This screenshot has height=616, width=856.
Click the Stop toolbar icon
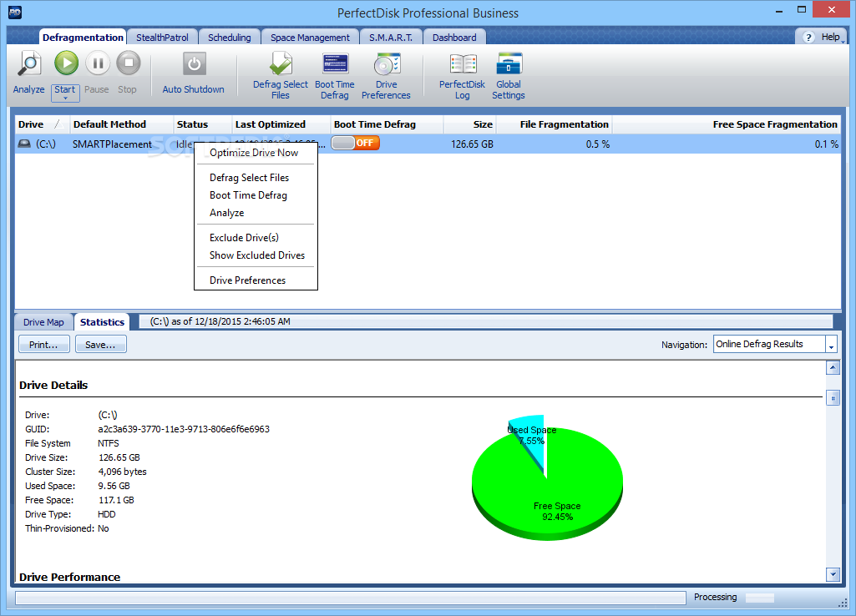129,63
